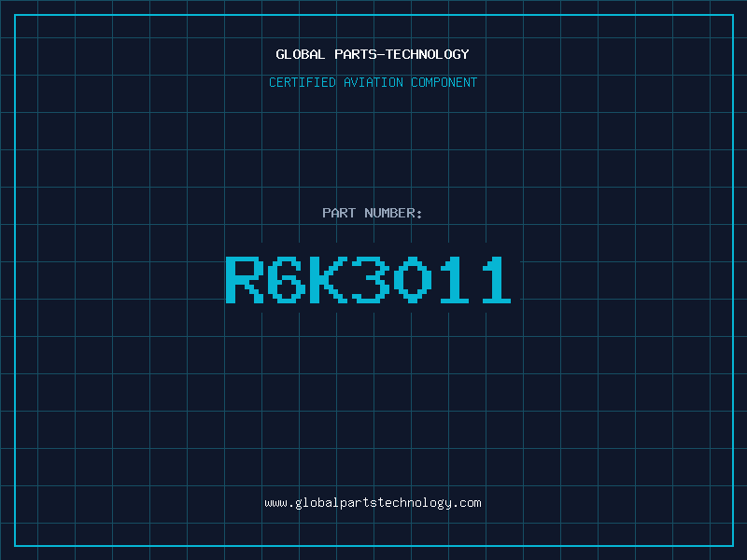Viewport: 747px width, 560px height.
Task: Click the letter R in the part number
Action: tap(245, 280)
